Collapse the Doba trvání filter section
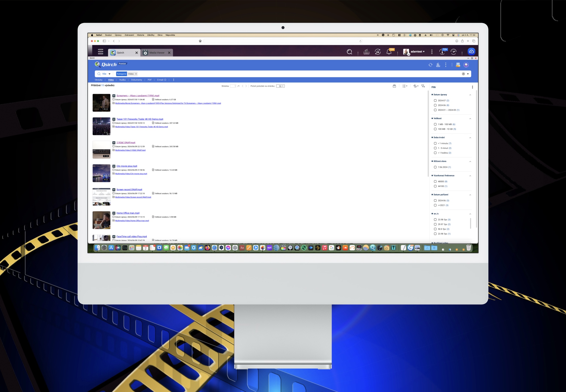566x392 pixels. [470, 138]
